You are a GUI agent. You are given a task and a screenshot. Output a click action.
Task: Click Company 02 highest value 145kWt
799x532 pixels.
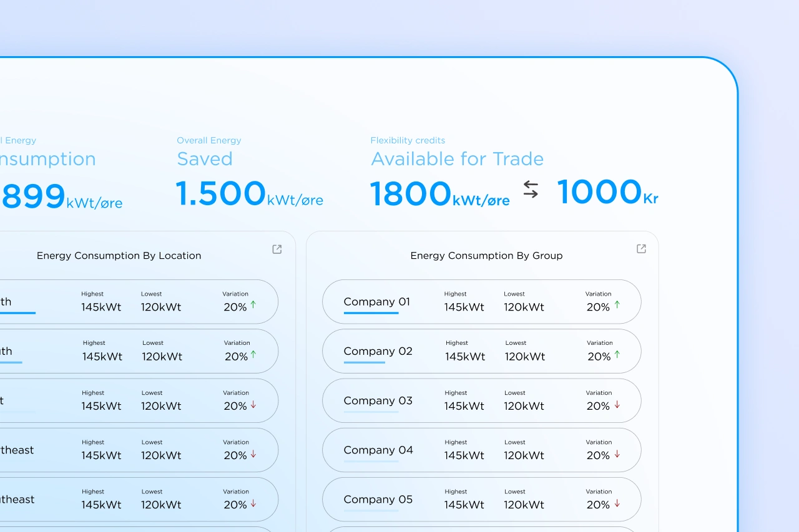[x=465, y=357]
